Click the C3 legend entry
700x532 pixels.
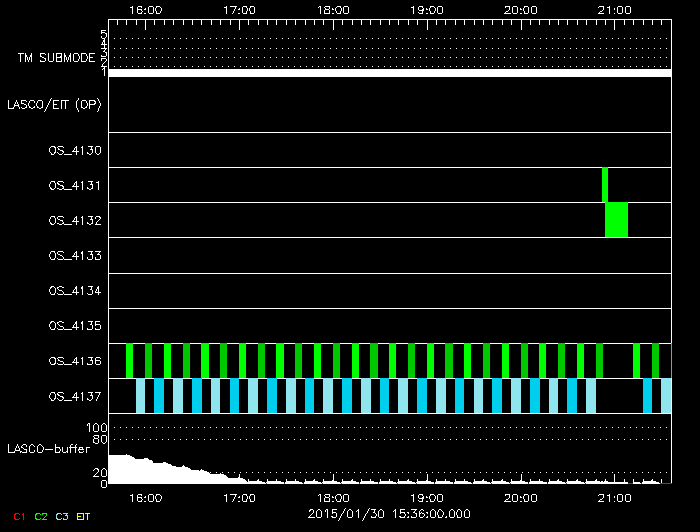coord(62,516)
